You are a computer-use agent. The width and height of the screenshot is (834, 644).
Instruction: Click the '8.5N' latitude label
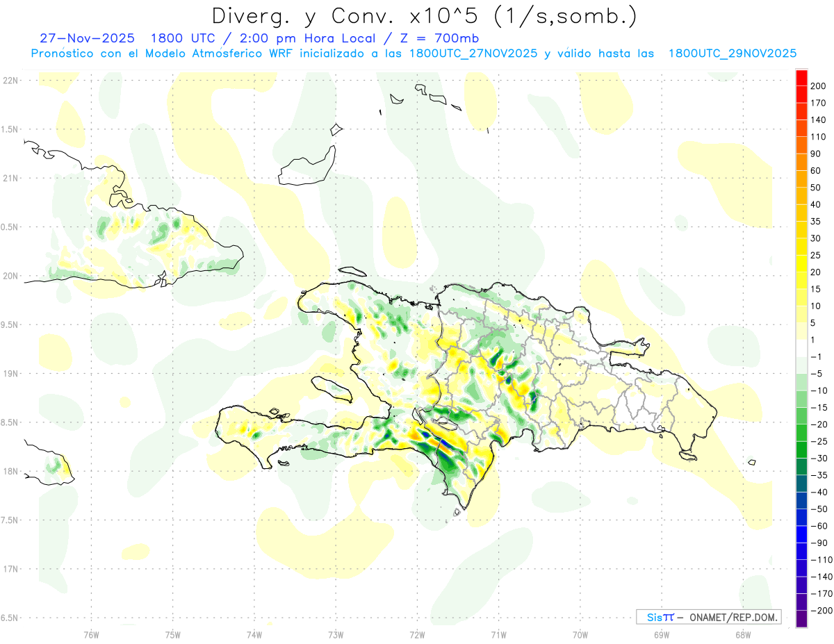(x=10, y=422)
